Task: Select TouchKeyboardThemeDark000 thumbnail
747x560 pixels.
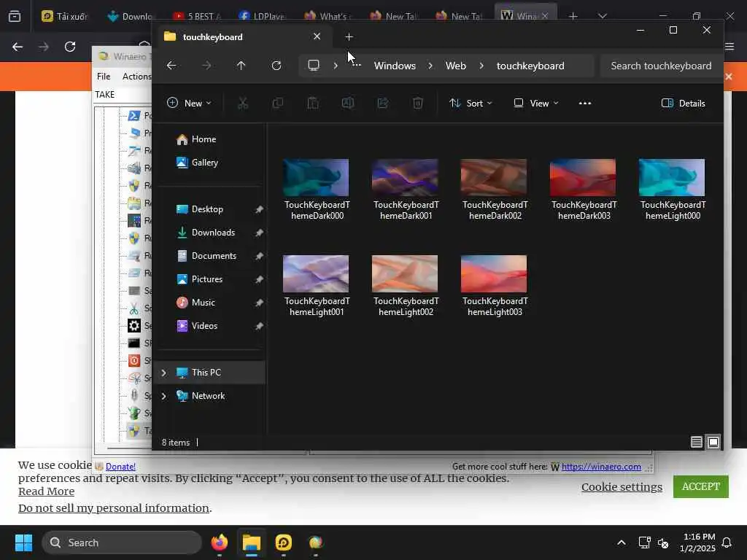Action: pos(316,178)
